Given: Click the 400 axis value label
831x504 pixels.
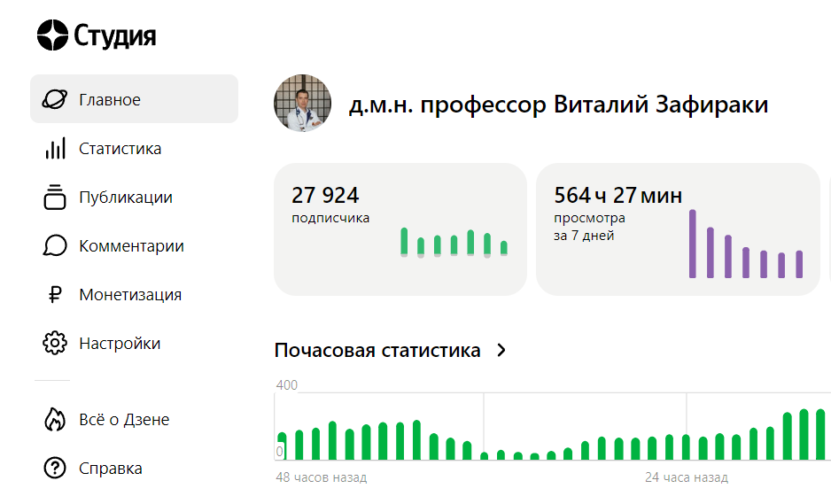Looking at the screenshot, I should 287,385.
